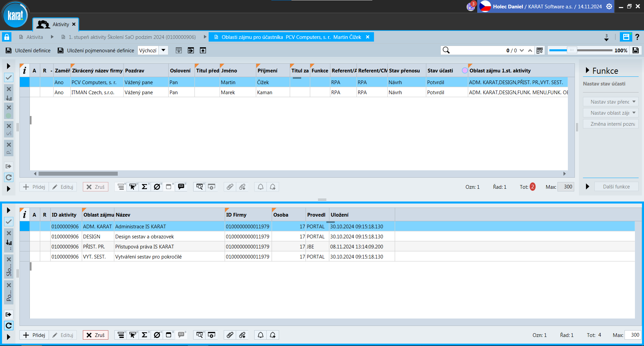Click lower Zruš button
This screenshot has width=644, height=346.
click(x=96, y=335)
